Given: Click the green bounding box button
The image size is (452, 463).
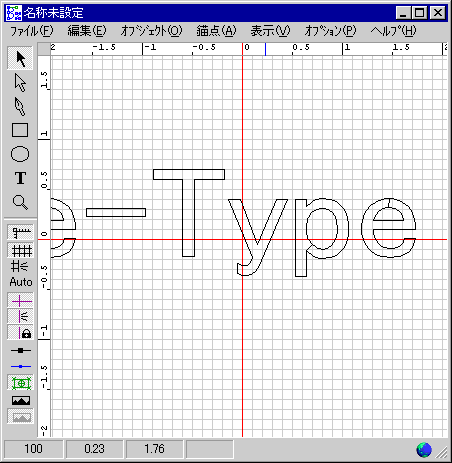Looking at the screenshot, I should pos(20,383).
